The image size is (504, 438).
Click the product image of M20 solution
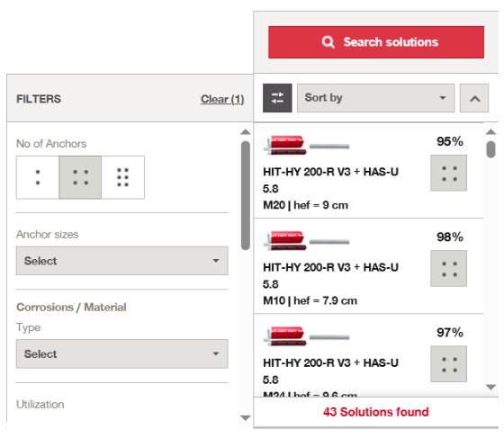point(306,146)
